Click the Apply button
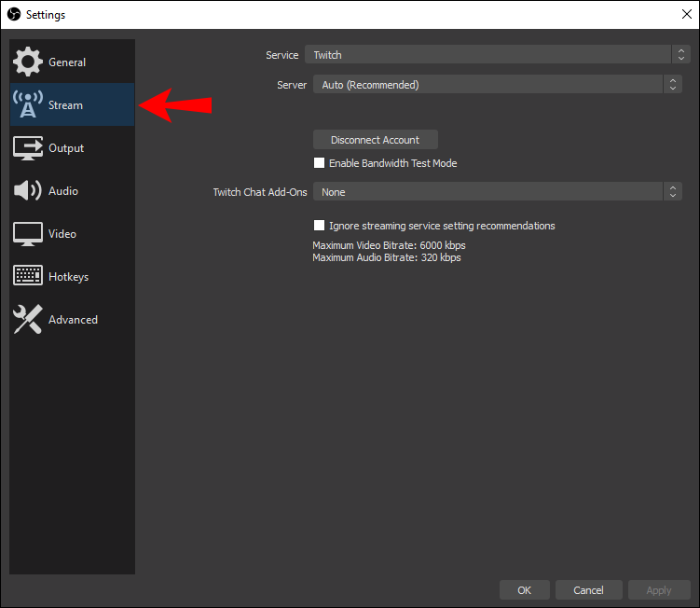Screen dimensions: 700x608 (x=659, y=590)
